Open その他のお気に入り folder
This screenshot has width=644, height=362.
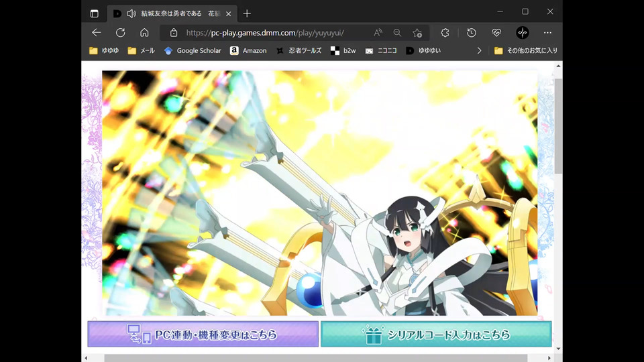pos(526,50)
